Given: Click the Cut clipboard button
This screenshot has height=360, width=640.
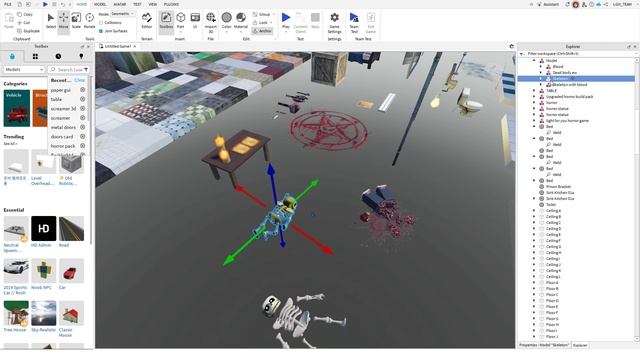Looking at the screenshot, I should point(24,22).
